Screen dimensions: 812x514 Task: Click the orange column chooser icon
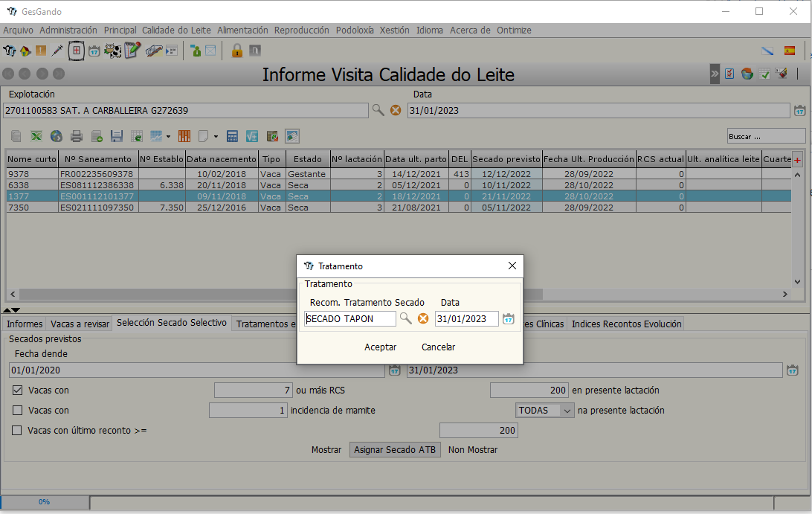tap(184, 136)
